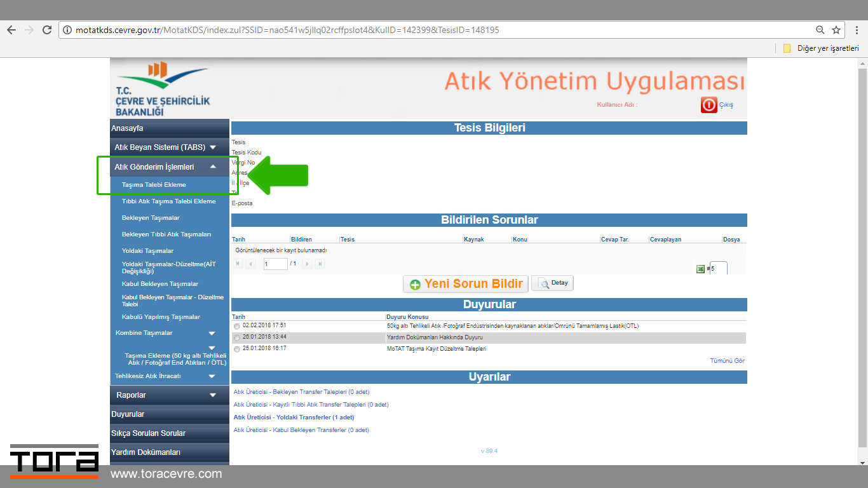Open the Bekleyen Taşımalar menu entry
This screenshot has width=868, height=488.
click(x=151, y=218)
